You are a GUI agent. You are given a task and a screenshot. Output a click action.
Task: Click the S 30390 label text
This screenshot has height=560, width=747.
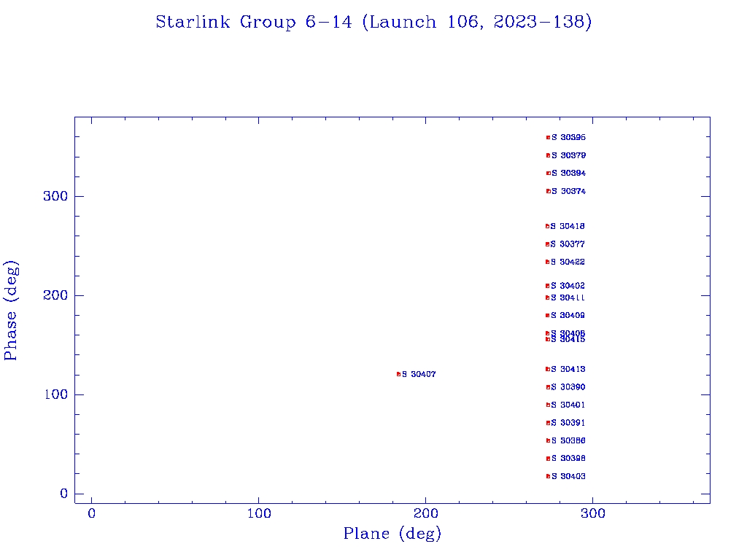(568, 387)
